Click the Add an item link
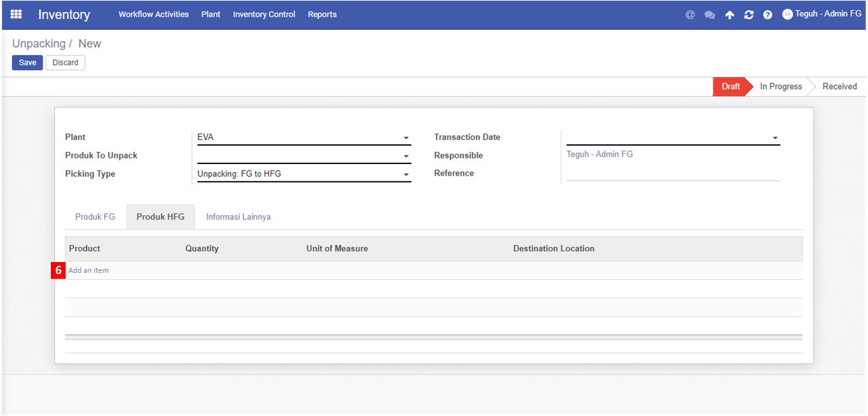 click(x=88, y=270)
